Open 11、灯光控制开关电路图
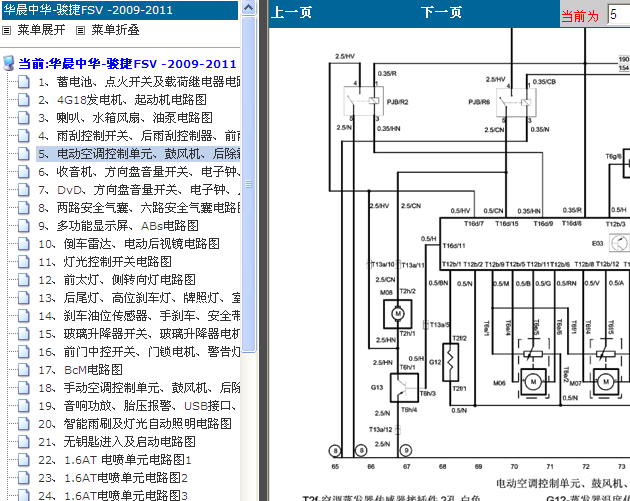The image size is (630, 501). tap(105, 262)
